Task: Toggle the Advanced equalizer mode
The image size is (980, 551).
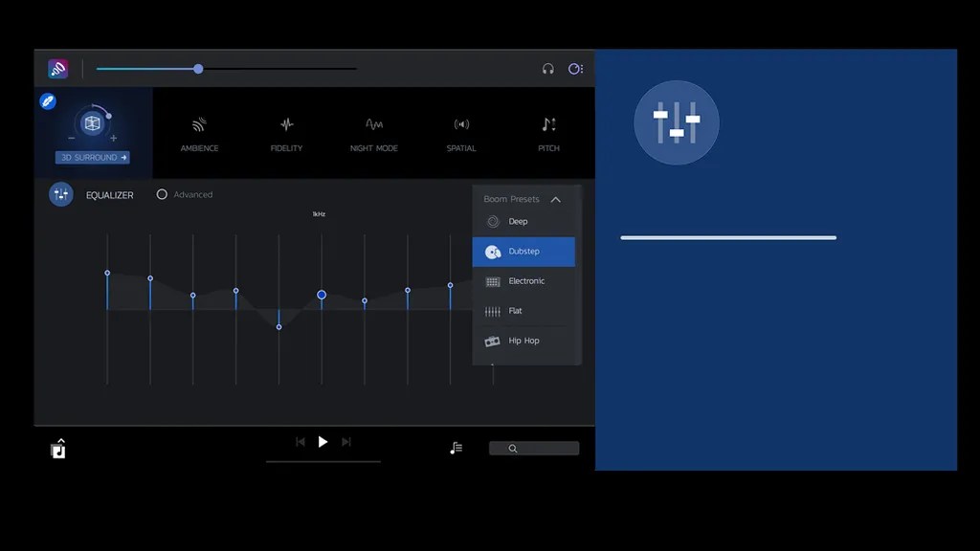Action: pos(162,194)
